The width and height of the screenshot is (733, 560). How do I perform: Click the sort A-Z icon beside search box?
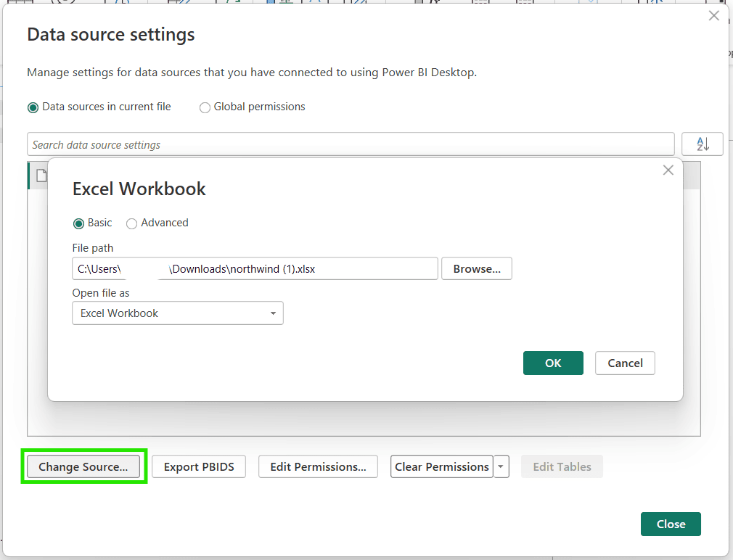pos(702,144)
